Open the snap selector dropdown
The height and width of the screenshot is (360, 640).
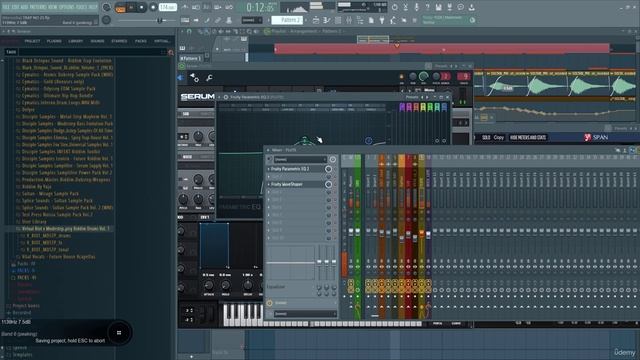(251, 20)
